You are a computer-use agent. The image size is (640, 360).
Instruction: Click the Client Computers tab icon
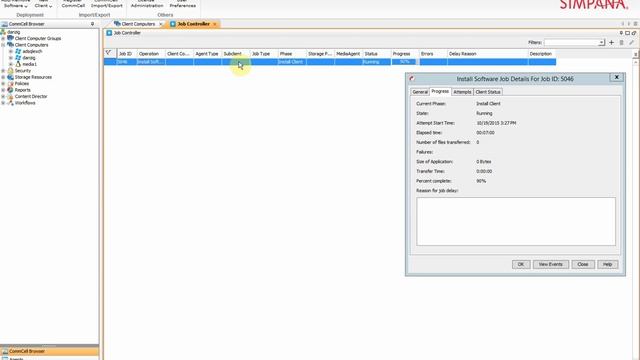[117, 24]
